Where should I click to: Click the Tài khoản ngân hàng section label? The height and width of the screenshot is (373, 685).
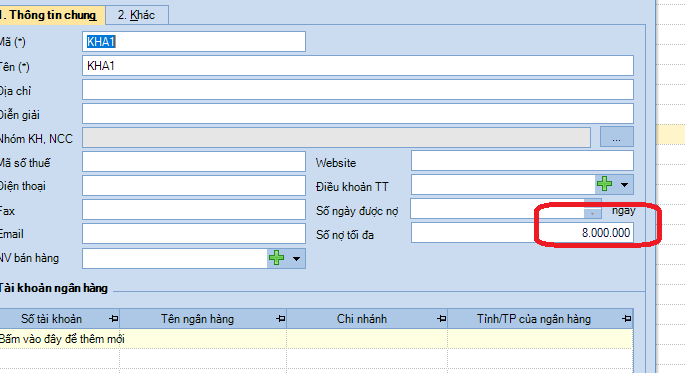coord(53,288)
